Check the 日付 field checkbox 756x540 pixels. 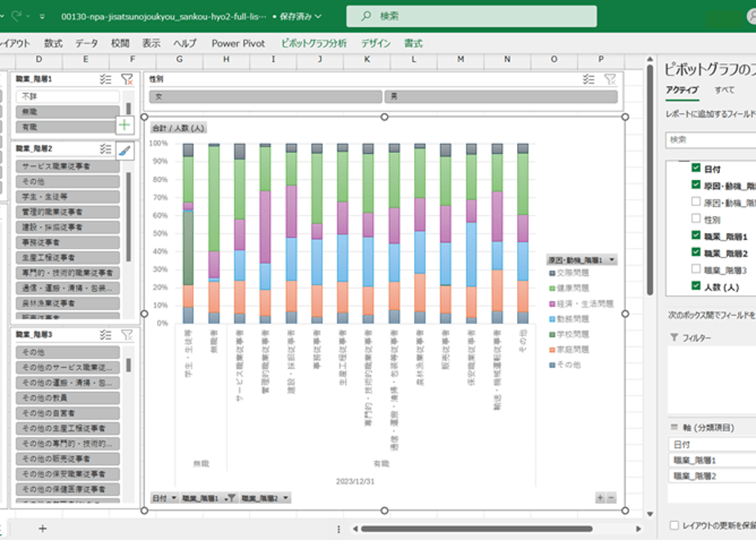click(695, 168)
